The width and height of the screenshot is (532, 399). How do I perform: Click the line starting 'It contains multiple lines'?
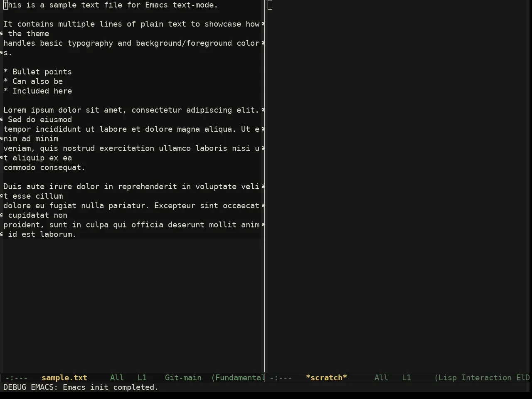131,24
